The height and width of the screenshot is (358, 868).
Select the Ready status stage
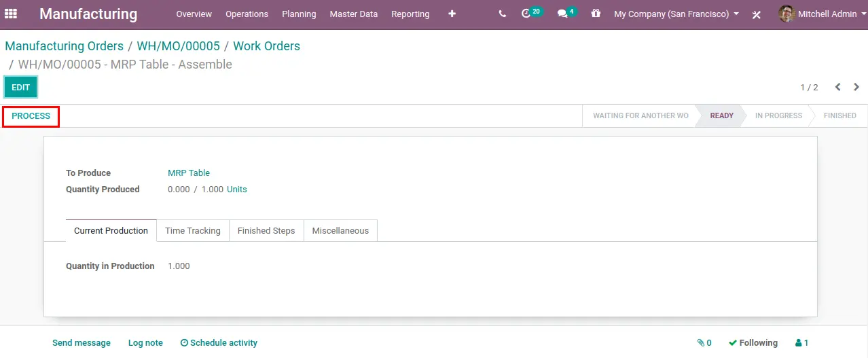(x=721, y=115)
